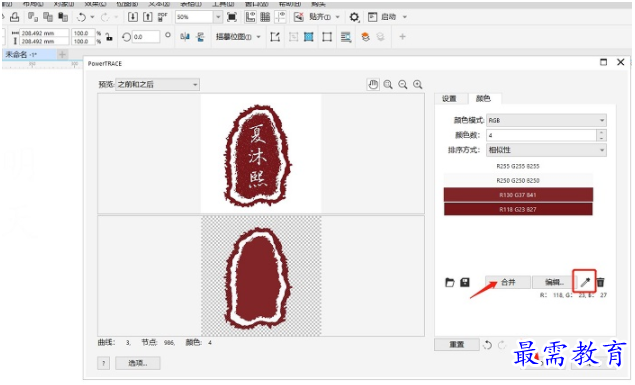Screen dimensions: 635x385
Task: Click mirror horizontally icon in property bar
Action: 185,37
